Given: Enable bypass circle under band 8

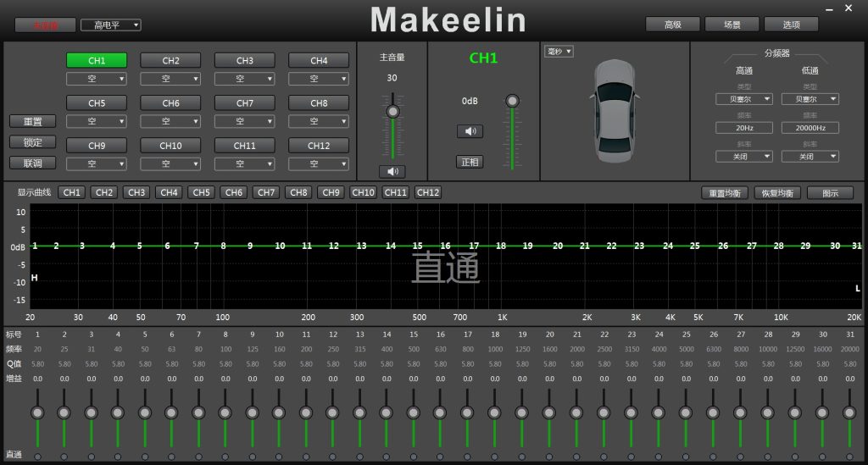Looking at the screenshot, I should point(225,457).
